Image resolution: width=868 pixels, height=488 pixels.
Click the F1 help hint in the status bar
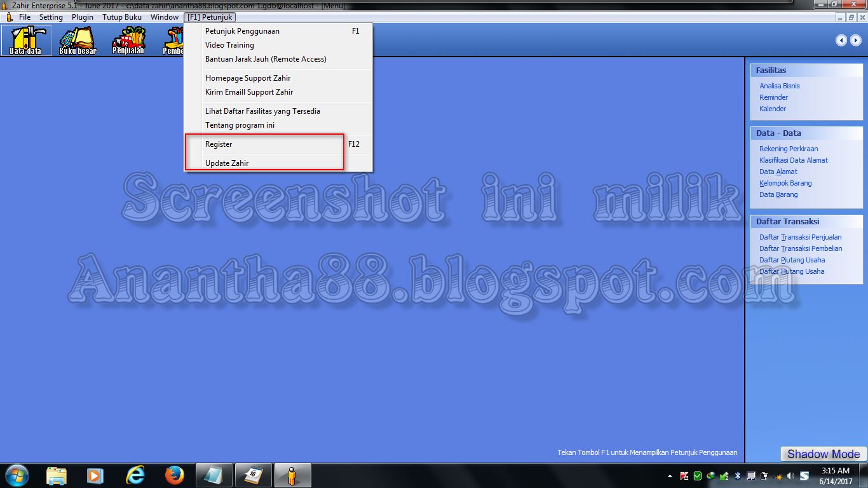tap(648, 452)
